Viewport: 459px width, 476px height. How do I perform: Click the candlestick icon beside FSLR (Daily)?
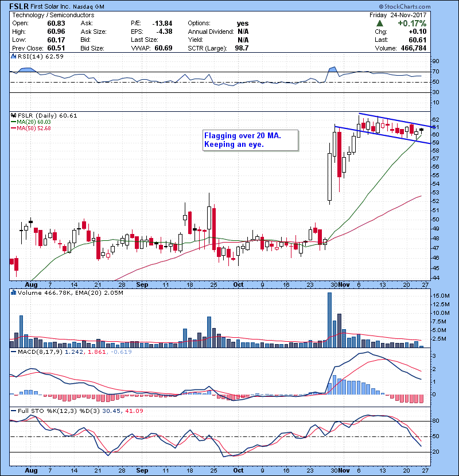[13, 116]
